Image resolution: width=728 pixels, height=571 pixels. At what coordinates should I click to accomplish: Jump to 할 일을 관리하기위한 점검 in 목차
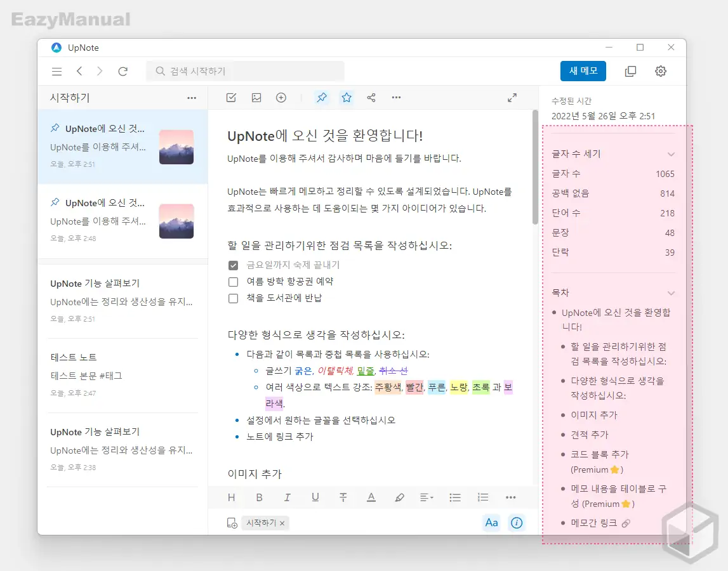[x=618, y=354]
